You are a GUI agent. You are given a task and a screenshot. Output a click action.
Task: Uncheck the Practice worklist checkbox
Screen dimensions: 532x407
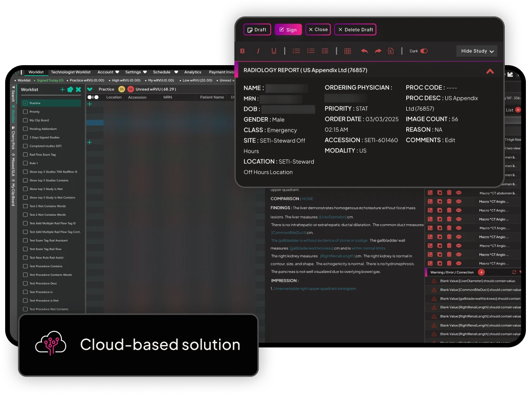click(x=25, y=103)
